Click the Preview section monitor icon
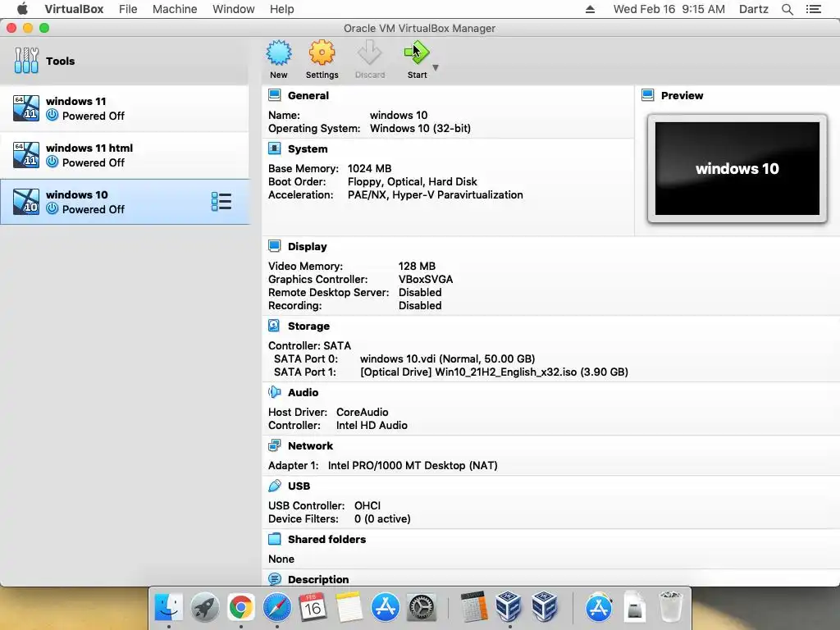Image resolution: width=840 pixels, height=630 pixels. [648, 95]
